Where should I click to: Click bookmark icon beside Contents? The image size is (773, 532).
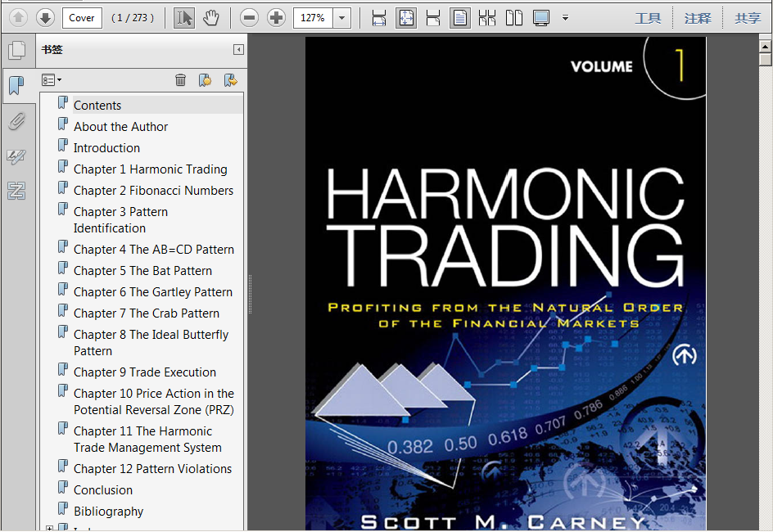coord(62,102)
